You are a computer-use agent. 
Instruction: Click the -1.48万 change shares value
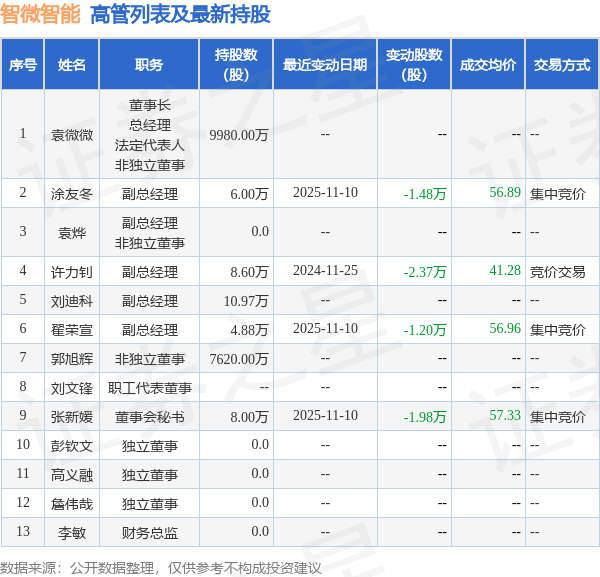click(x=425, y=194)
